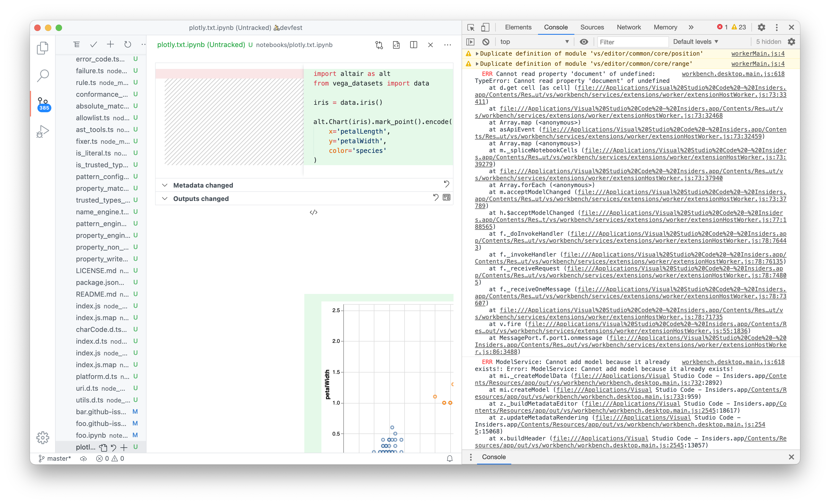Toggle live expression eye icon
Viewport: 830px width, 504px height.
(584, 42)
